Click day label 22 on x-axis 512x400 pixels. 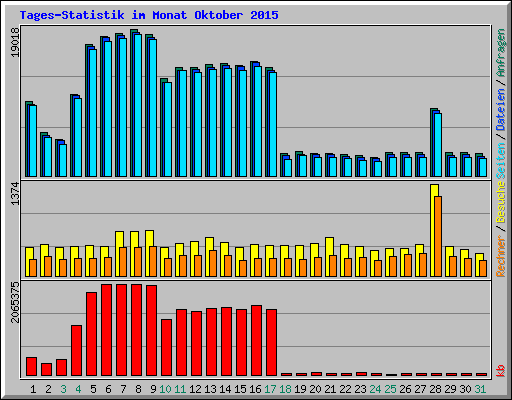[x=346, y=389]
